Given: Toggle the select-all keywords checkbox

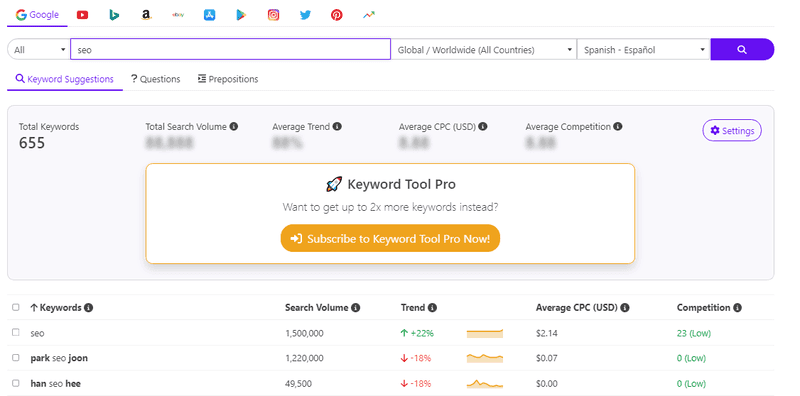Looking at the screenshot, I should coord(16,307).
